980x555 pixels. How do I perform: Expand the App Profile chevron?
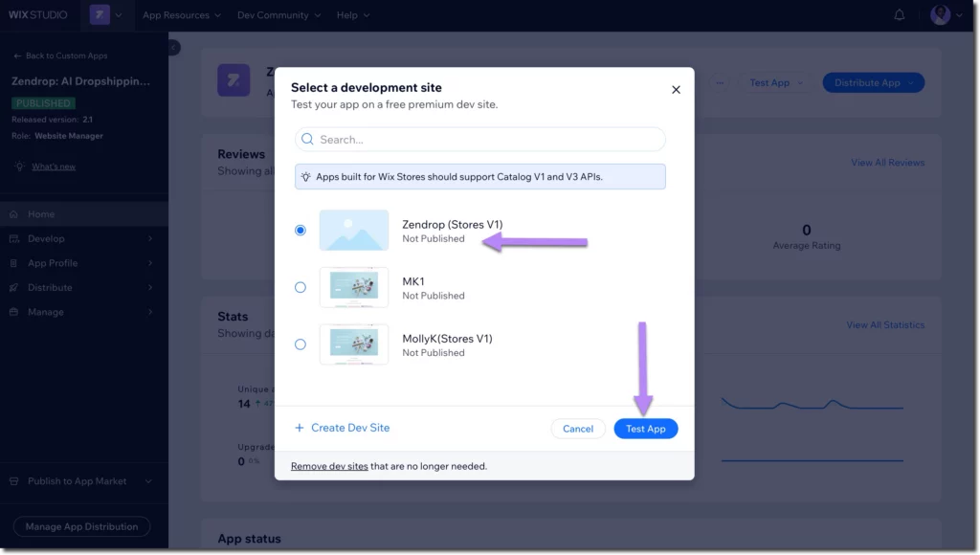click(x=150, y=262)
